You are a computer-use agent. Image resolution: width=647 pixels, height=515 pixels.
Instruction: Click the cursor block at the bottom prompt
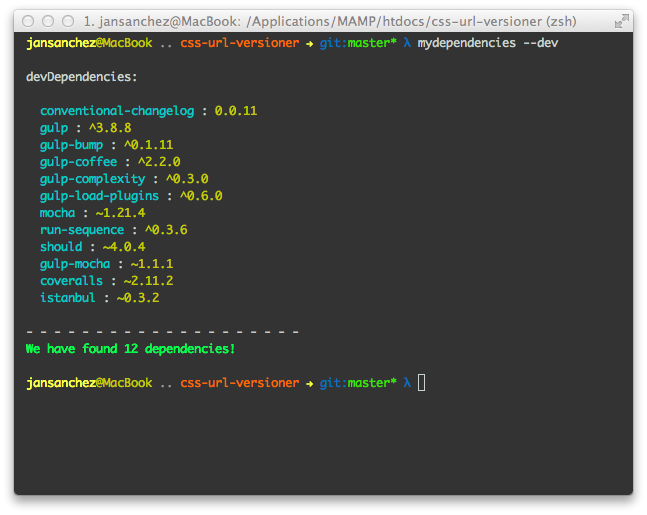[421, 383]
